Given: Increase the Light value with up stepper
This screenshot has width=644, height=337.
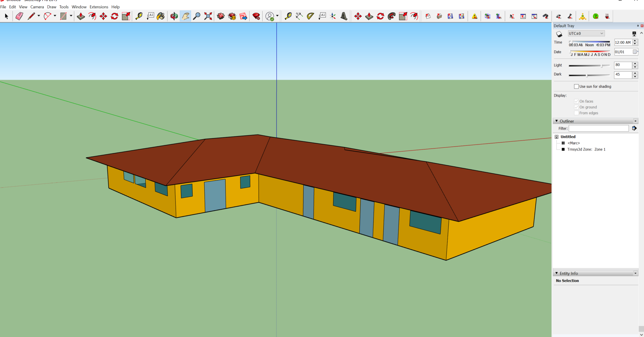Looking at the screenshot, I should (x=635, y=64).
